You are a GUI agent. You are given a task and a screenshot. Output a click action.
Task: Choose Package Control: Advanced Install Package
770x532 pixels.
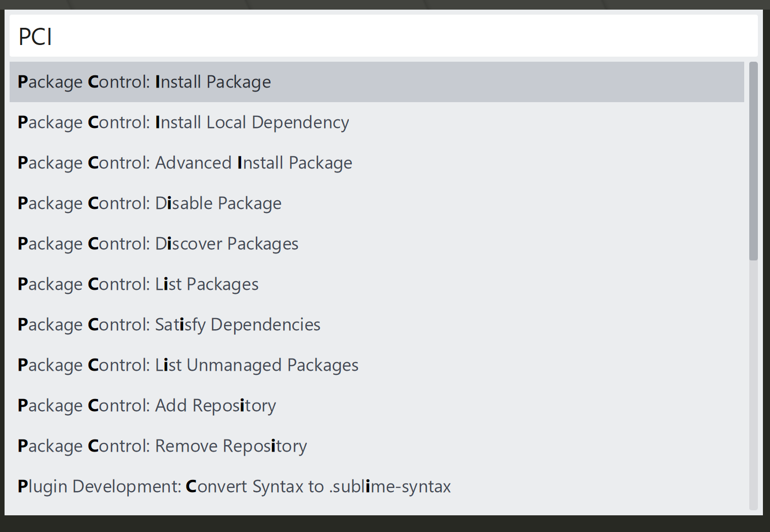coord(377,163)
